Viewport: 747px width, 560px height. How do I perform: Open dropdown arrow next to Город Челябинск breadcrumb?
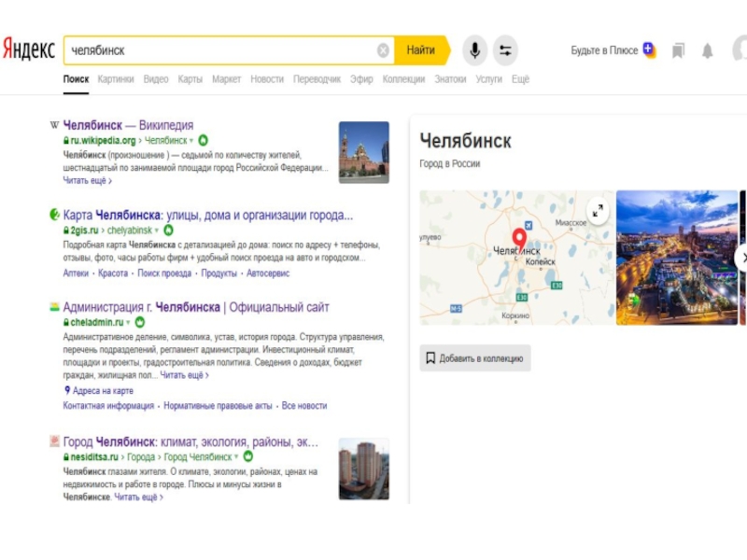pyautogui.click(x=236, y=456)
